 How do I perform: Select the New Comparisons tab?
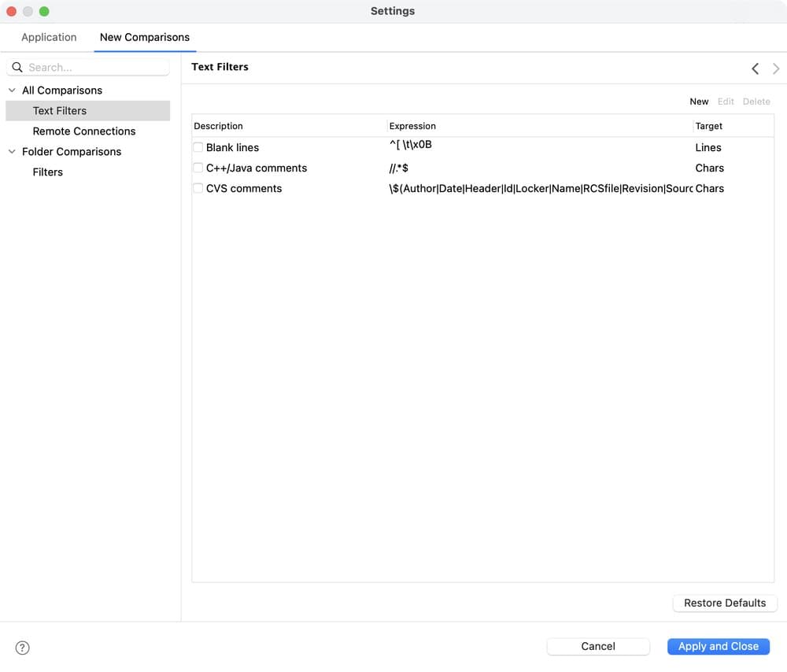point(145,37)
